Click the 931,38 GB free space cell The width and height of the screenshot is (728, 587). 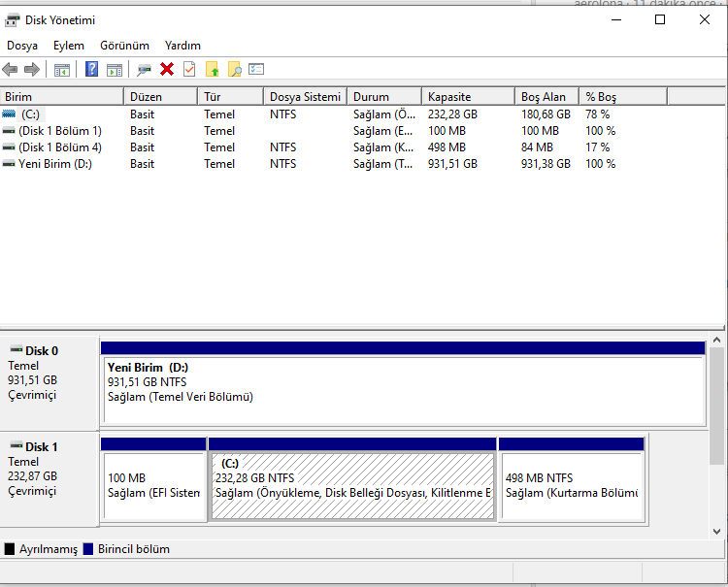click(546, 164)
